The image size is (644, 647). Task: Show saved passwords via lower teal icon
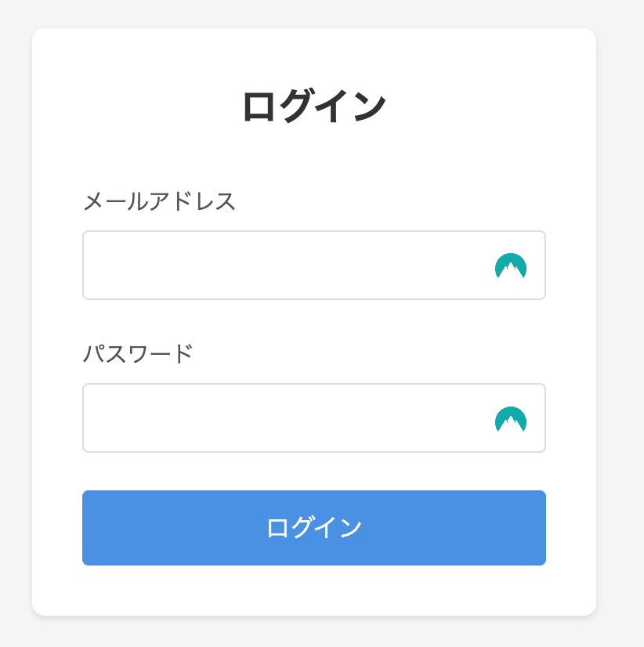(511, 419)
